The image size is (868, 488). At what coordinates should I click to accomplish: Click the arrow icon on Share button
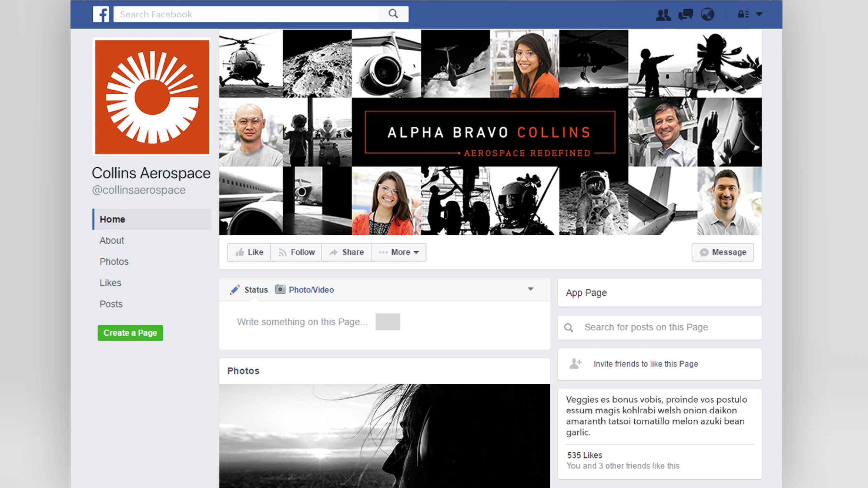click(334, 252)
